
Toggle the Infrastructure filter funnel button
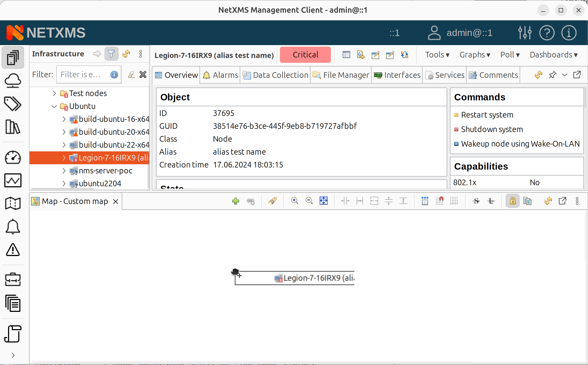click(111, 54)
